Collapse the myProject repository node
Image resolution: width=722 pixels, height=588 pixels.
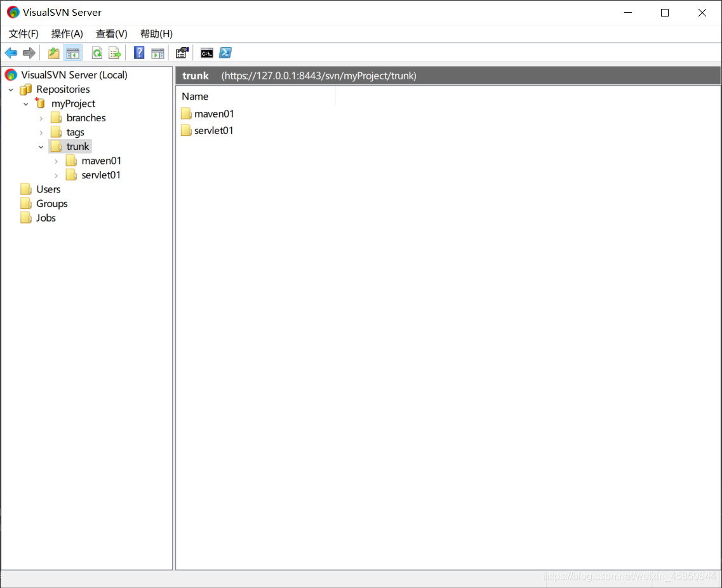click(x=26, y=104)
